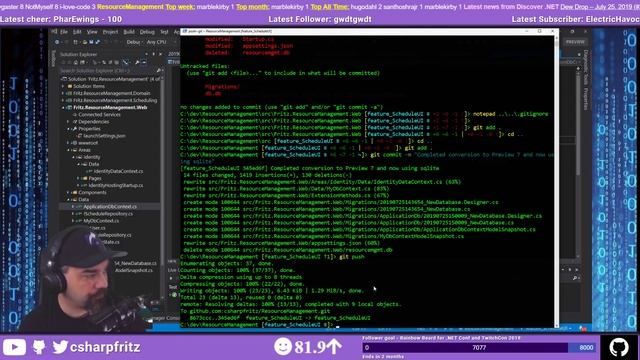
Task: Toggle Solution Explorer auto-hide pin
Action: click(x=154, y=54)
